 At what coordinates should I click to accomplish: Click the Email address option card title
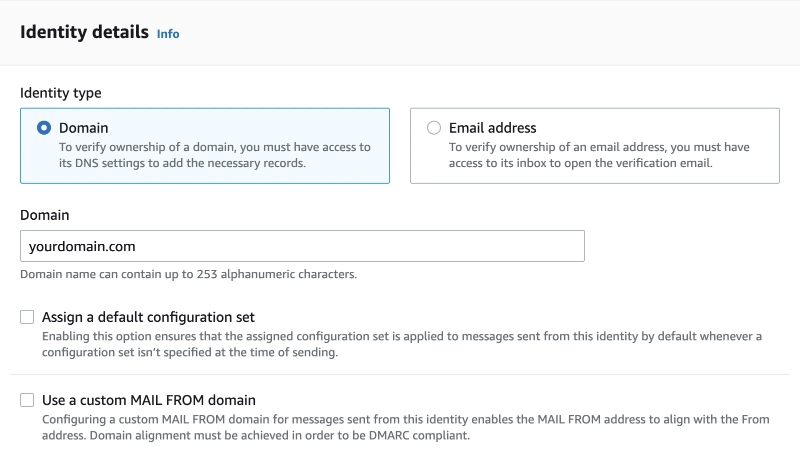click(492, 128)
